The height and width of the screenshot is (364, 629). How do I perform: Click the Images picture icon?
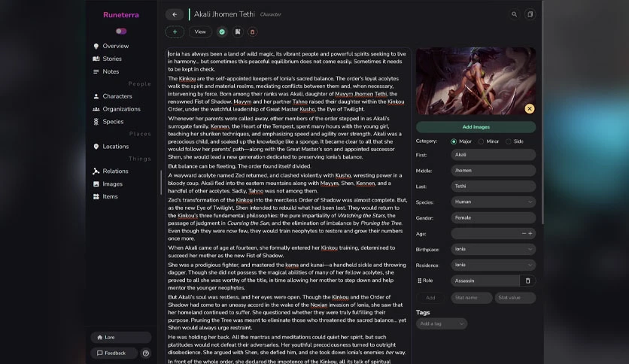pyautogui.click(x=96, y=184)
